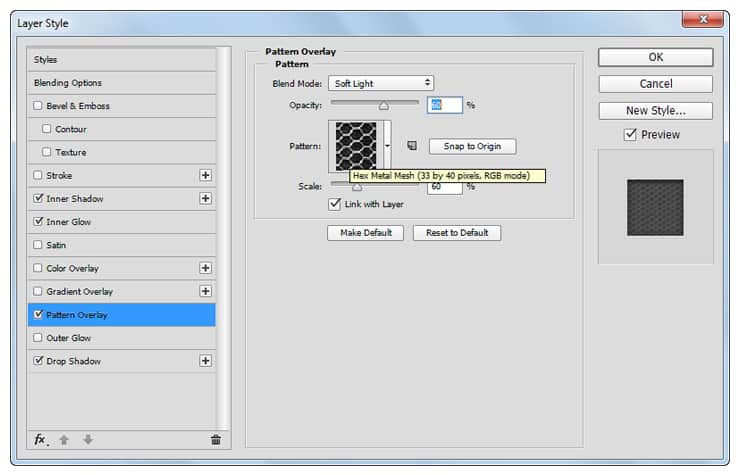The width and height of the screenshot is (740, 475).
Task: Open Blending Options section
Action: click(x=122, y=83)
